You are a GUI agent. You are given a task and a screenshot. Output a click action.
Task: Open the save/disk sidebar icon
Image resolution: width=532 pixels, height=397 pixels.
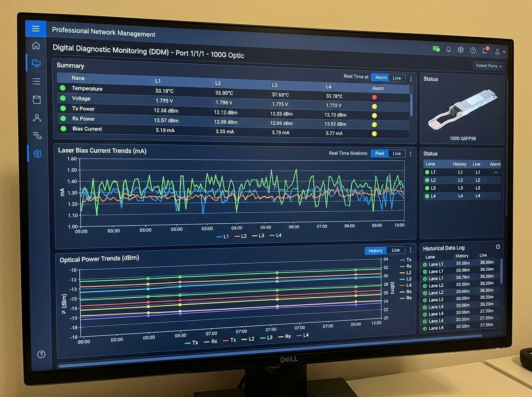[x=37, y=100]
